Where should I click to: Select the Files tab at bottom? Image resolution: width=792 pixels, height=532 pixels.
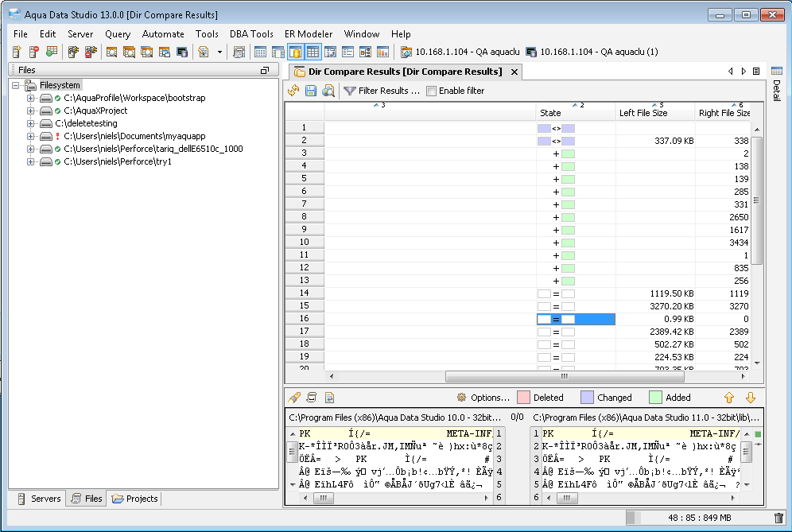point(87,499)
